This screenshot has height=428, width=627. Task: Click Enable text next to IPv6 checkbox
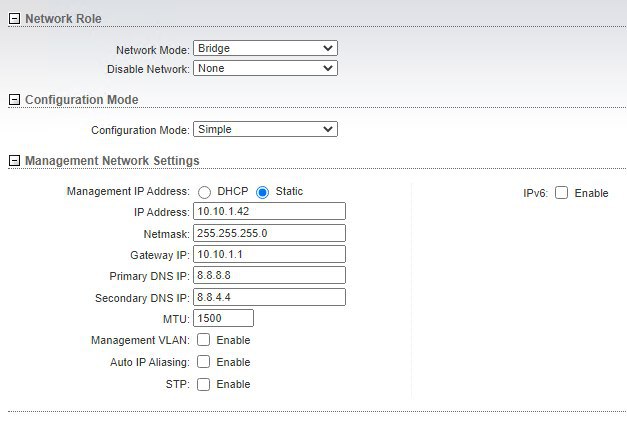(x=591, y=193)
